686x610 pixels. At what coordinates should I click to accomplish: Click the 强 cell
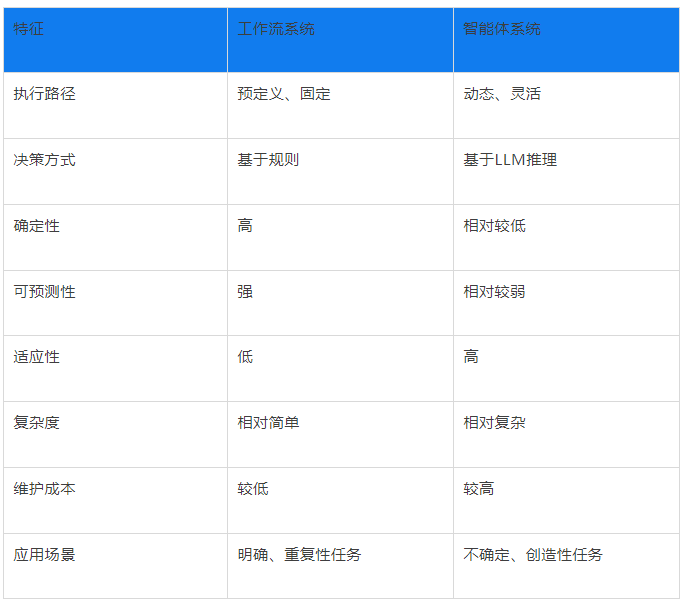[x=340, y=303]
